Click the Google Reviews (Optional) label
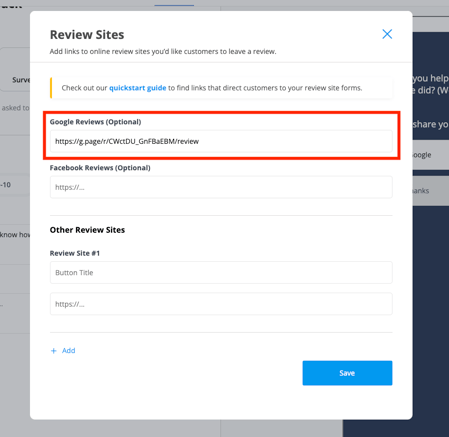 (x=95, y=122)
